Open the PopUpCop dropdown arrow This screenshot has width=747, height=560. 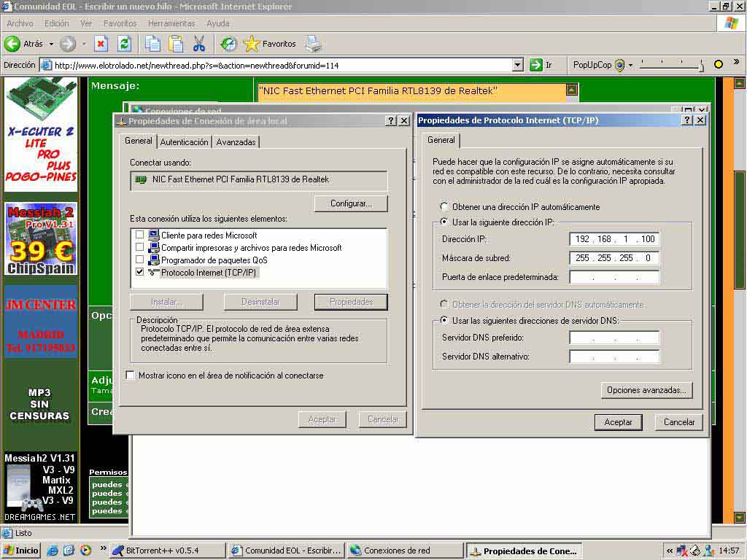[630, 65]
